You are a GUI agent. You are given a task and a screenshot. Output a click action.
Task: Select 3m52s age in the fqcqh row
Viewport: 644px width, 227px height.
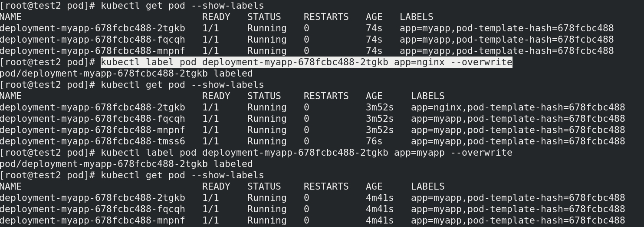(x=380, y=119)
